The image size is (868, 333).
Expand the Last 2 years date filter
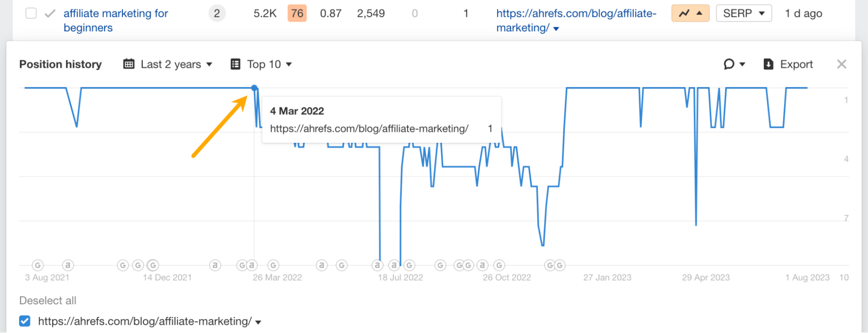(171, 64)
